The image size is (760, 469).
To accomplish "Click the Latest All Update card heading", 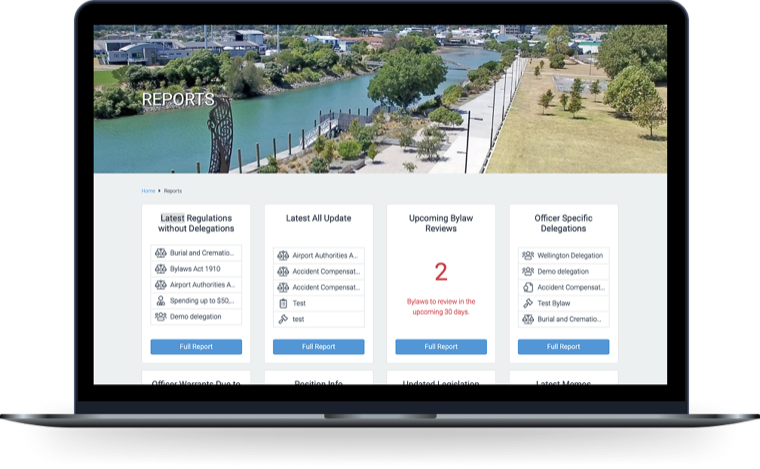I will pos(318,219).
